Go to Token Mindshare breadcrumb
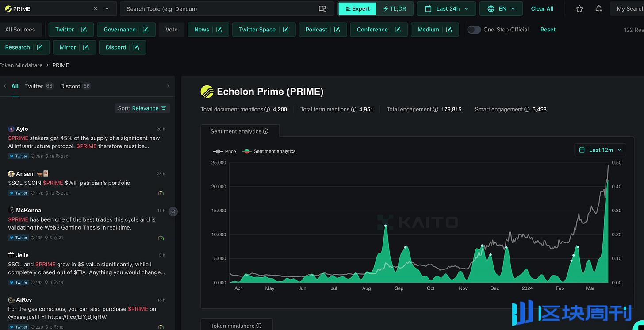644x330 pixels. tap(21, 65)
